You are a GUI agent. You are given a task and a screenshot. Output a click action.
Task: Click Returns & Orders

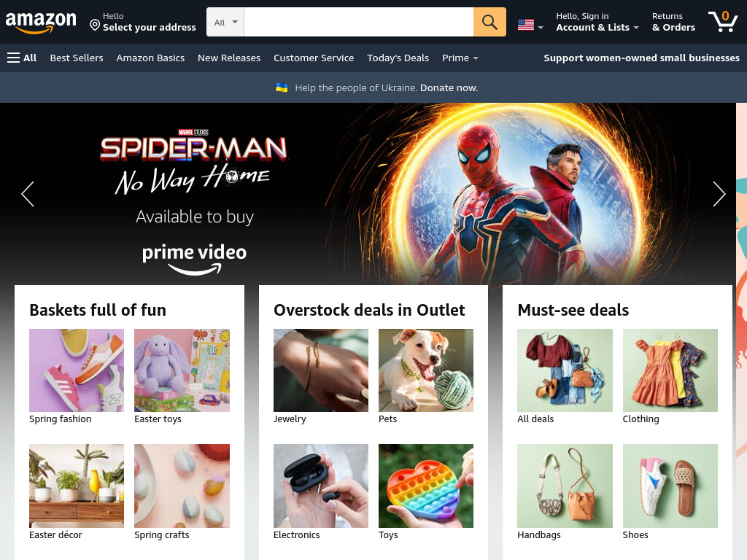click(673, 22)
